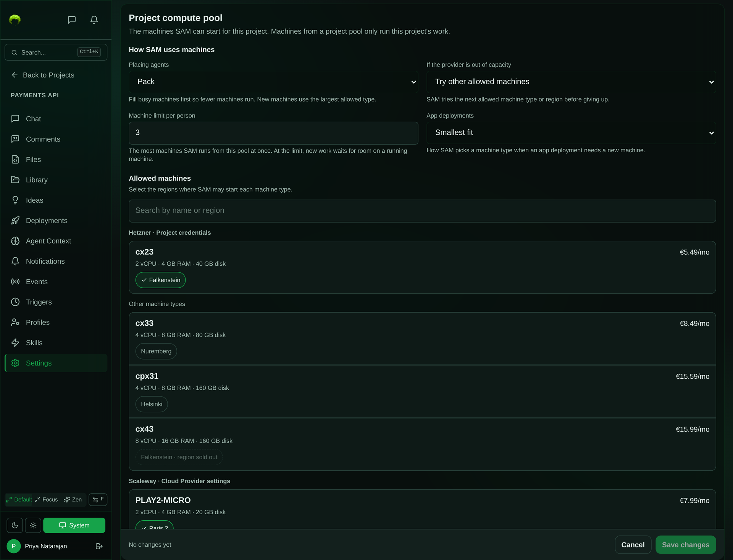This screenshot has height=560, width=733.
Task: Click the Agent Context brain icon
Action: (x=15, y=241)
